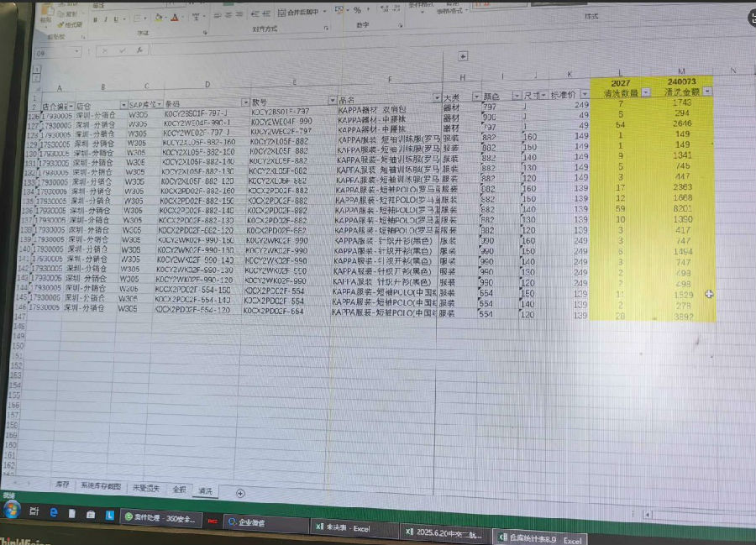This screenshot has height=545, width=756.
Task: Click the increase indent icon
Action: click(265, 13)
